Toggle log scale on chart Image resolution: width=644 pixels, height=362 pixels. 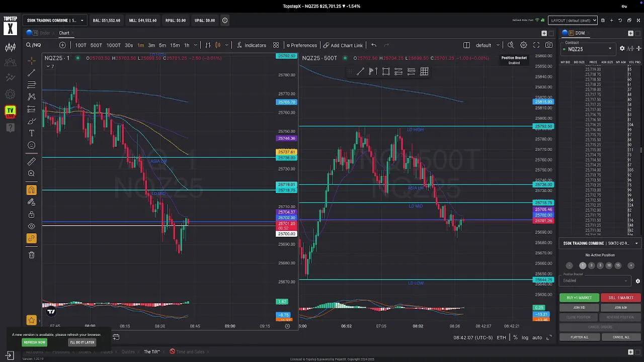525,337
